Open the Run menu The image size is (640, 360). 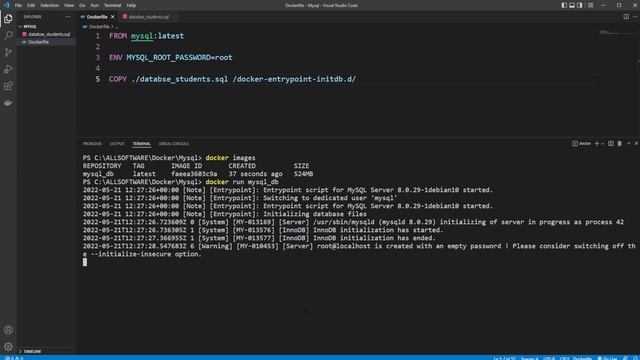point(95,5)
